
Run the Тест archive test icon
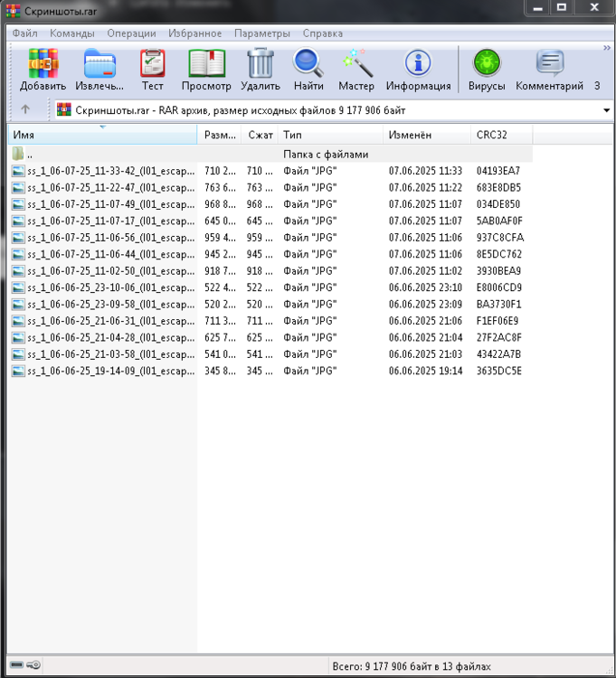(x=152, y=65)
